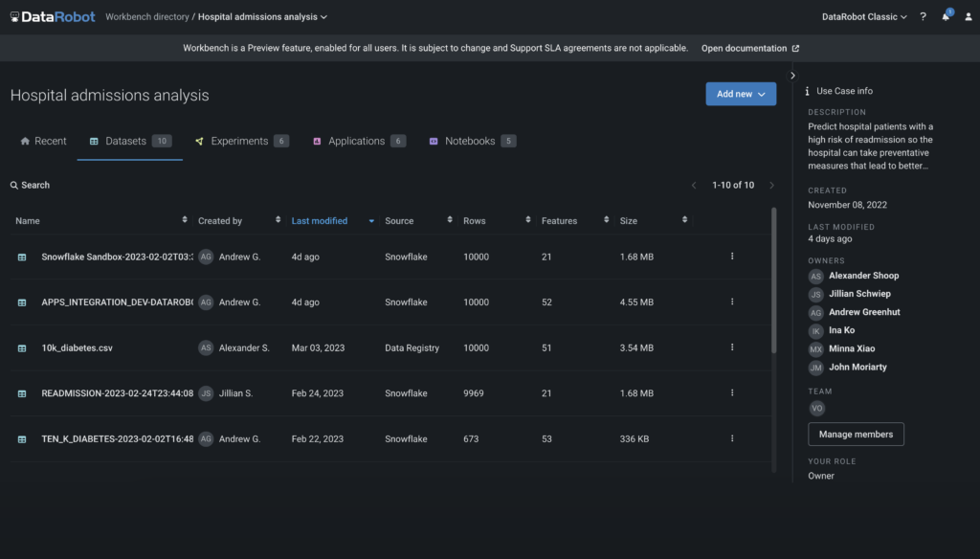Click Minna Xiao's MX owner avatar

pos(815,349)
